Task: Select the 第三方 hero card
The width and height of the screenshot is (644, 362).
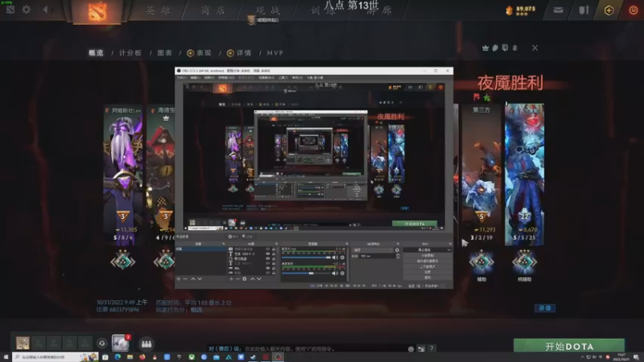Action: 481,175
